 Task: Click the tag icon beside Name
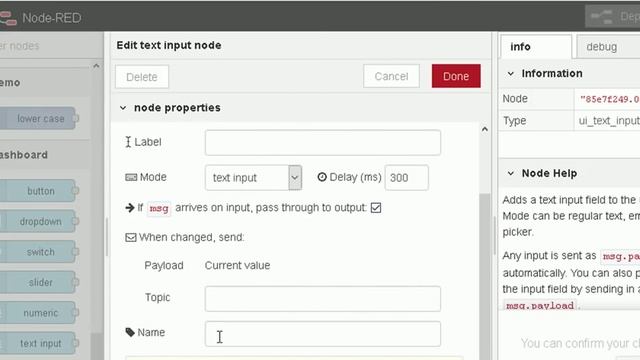click(x=130, y=332)
